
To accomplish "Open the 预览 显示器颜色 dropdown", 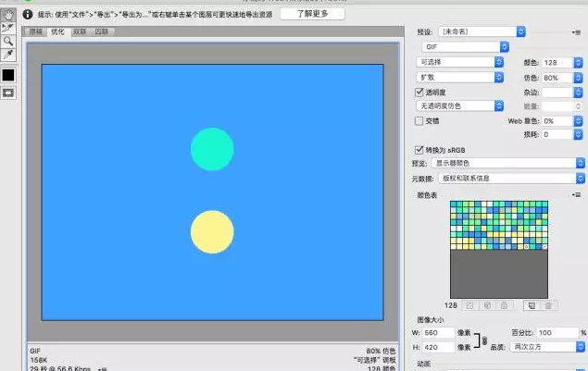I will [x=508, y=163].
